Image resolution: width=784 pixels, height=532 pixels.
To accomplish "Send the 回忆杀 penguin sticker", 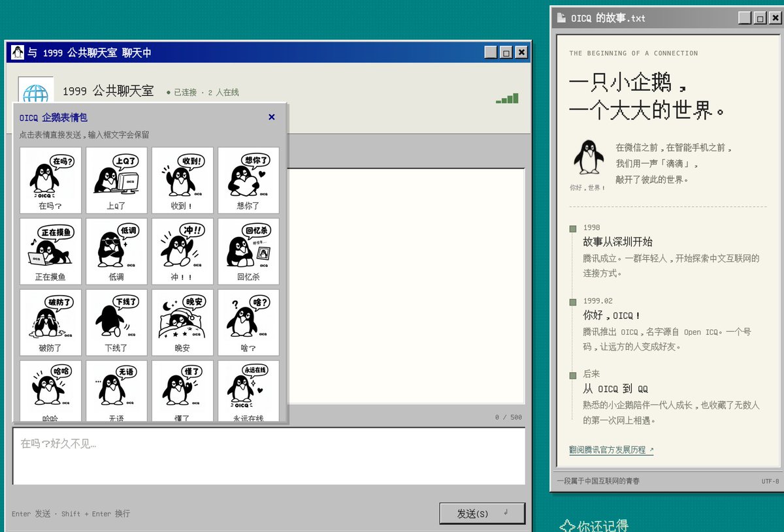I will [x=248, y=251].
